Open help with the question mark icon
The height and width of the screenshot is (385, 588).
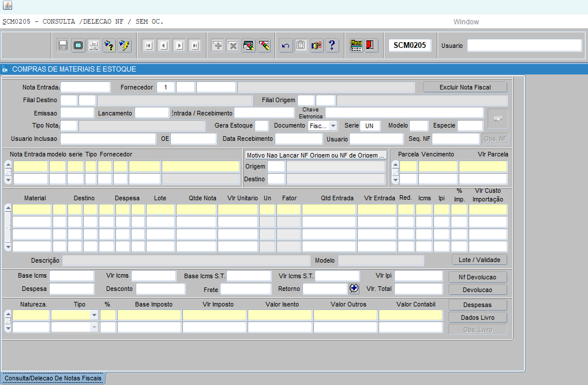pos(331,46)
